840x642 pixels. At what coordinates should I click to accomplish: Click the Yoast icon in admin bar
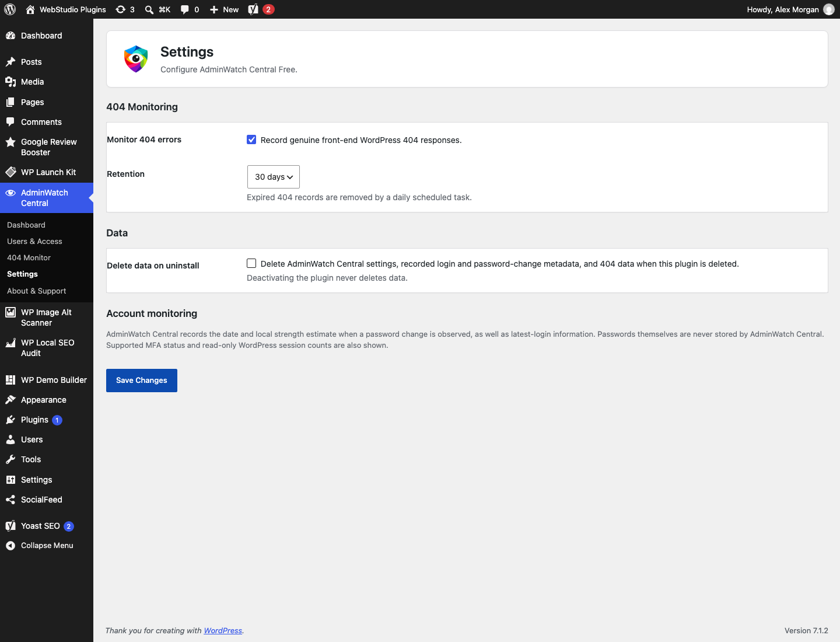[x=253, y=9]
